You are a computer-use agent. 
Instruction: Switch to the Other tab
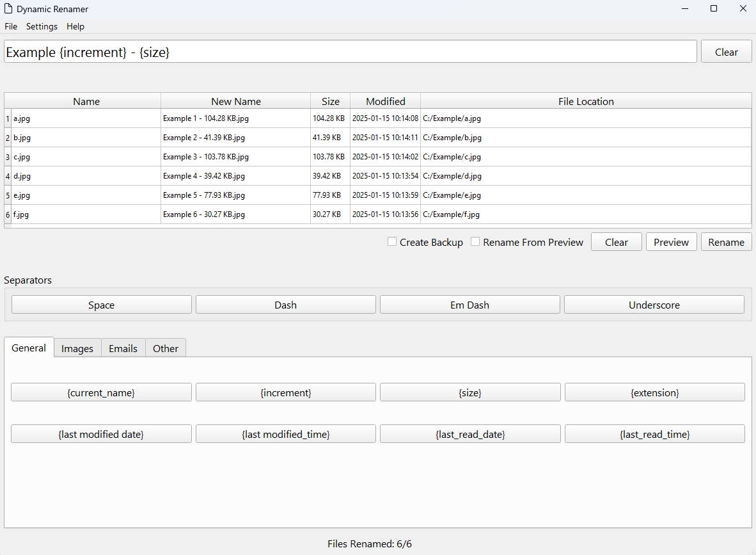tap(166, 348)
